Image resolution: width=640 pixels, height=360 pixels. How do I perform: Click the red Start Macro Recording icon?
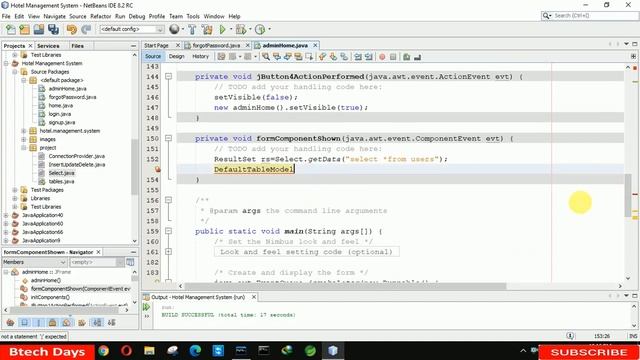click(382, 57)
